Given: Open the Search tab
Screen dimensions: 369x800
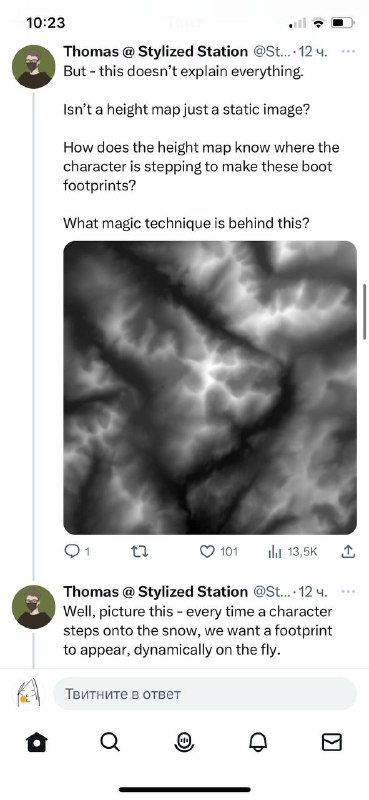Looking at the screenshot, I should coord(110,742).
